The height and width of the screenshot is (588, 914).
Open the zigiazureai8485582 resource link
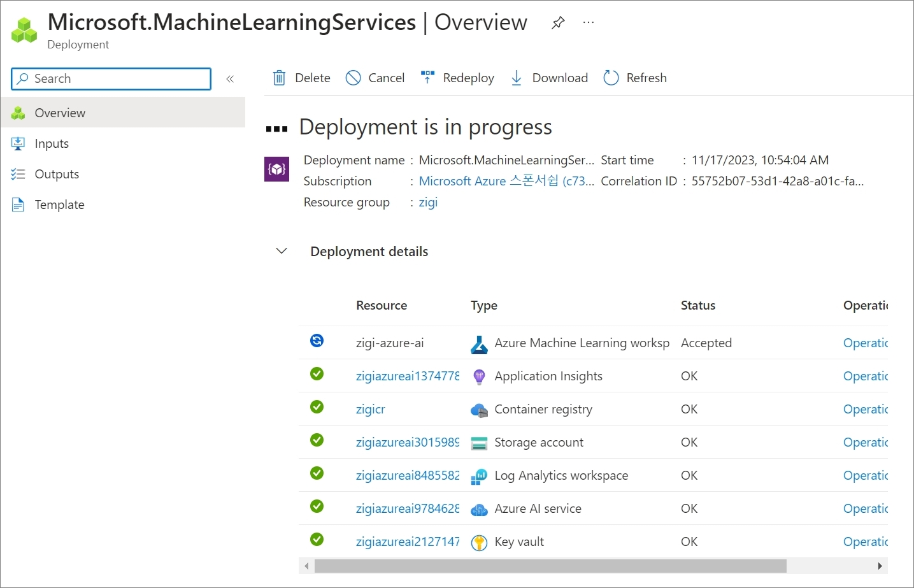click(408, 475)
